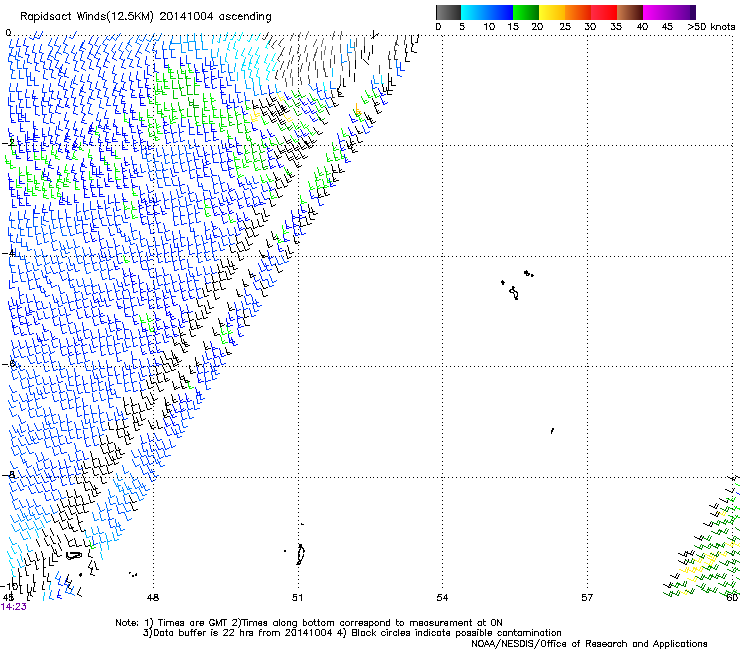Image resolution: width=740 pixels, height=650 pixels.
Task: Click the brown 35-40 knots color segment
Action: point(630,12)
